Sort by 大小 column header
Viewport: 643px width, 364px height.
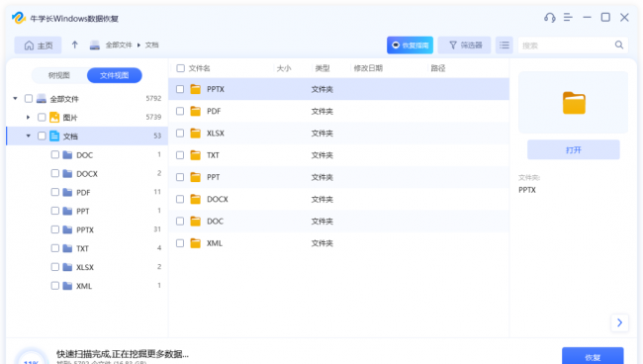pos(284,68)
